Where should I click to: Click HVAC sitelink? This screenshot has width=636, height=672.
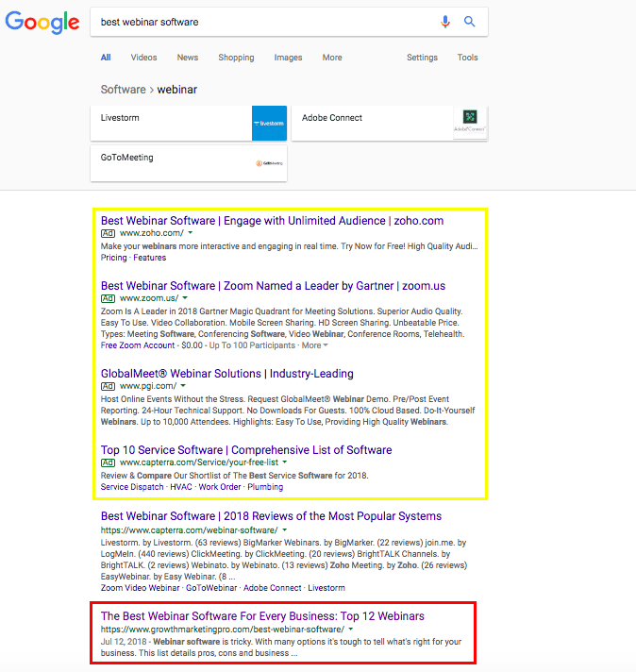181,487
